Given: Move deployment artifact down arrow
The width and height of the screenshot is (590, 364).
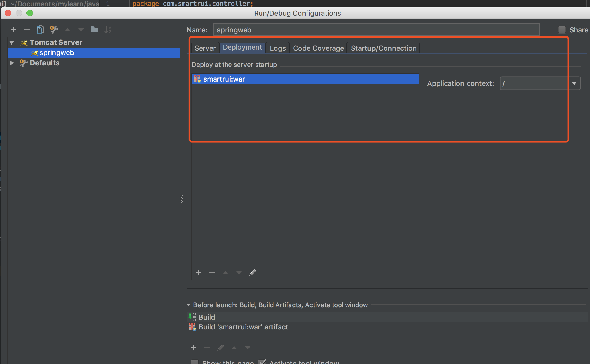Looking at the screenshot, I should [x=239, y=273].
